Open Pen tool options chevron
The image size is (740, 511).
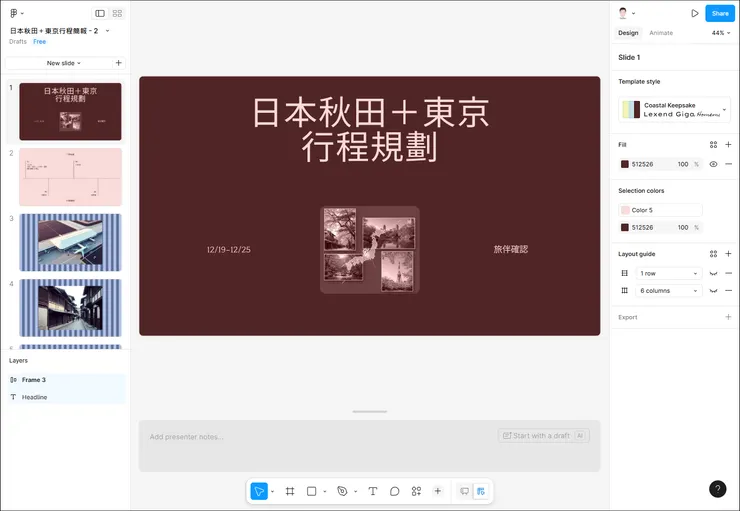pyautogui.click(x=355, y=492)
